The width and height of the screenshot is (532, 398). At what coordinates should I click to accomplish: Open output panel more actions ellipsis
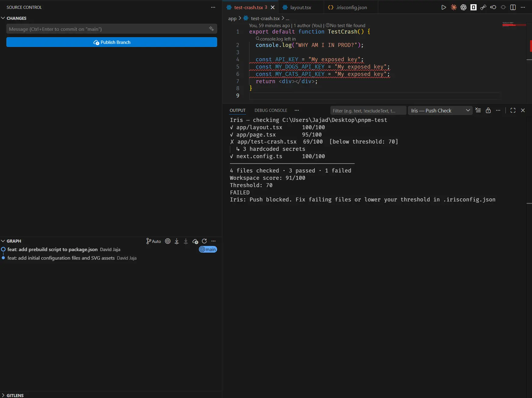(498, 110)
